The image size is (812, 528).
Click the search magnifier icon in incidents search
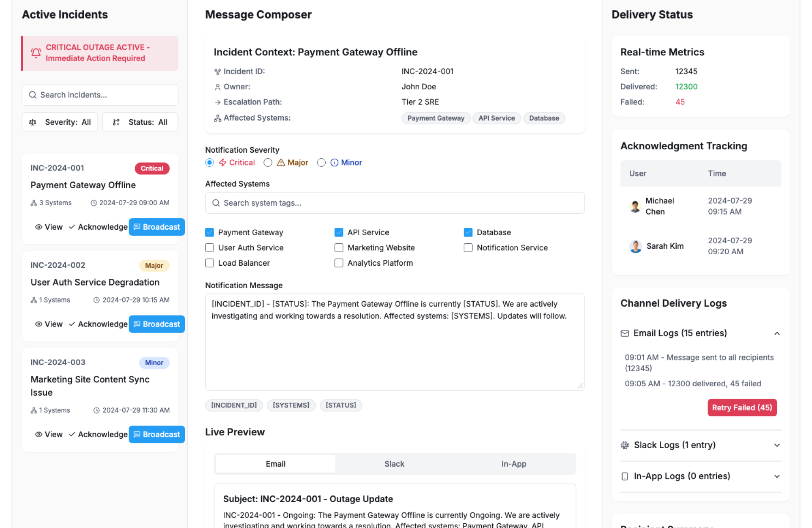(x=33, y=95)
